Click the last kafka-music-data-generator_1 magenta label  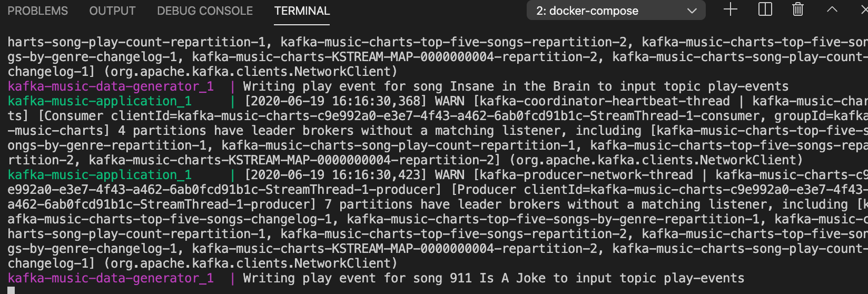click(x=111, y=278)
